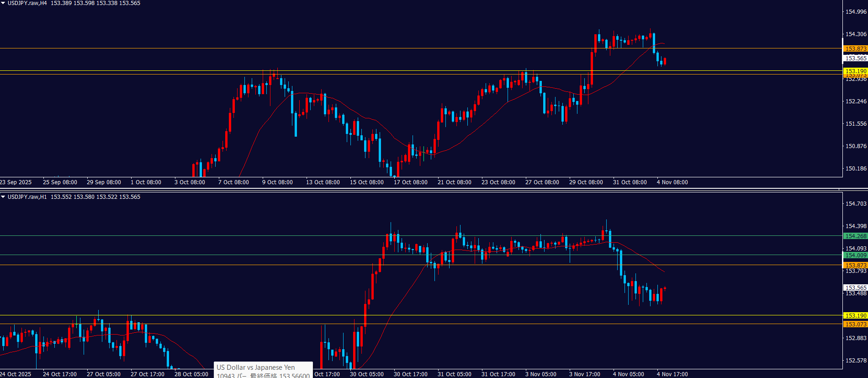The width and height of the screenshot is (868, 378).
Task: Click the white 153.565 price tag in H1 chart
Action: [855, 287]
